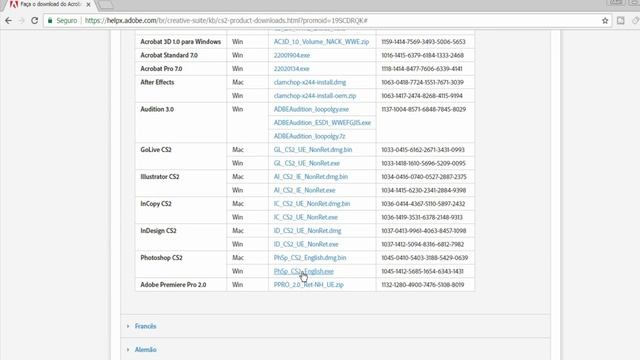
Task: Close the Adobe download tab
Action: [89, 5]
